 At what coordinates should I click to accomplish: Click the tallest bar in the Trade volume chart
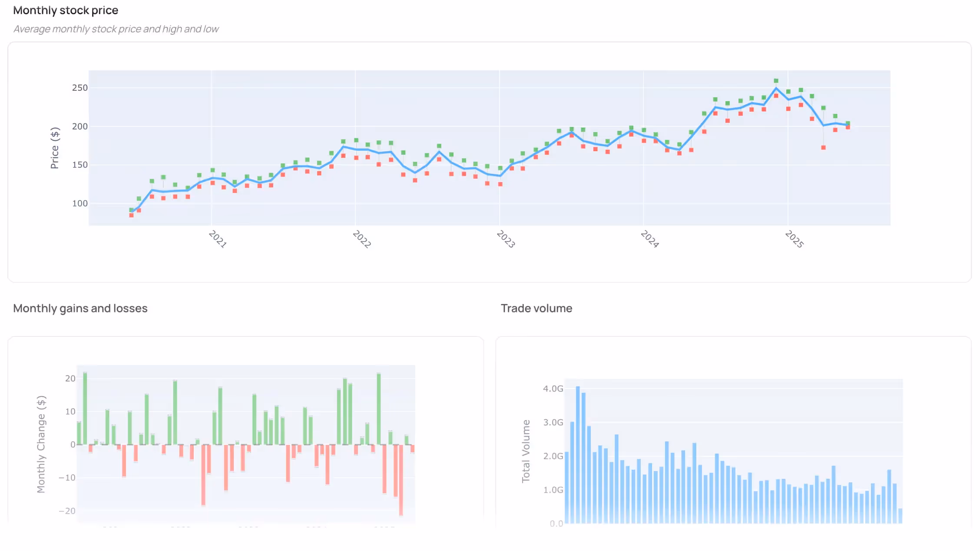click(x=578, y=455)
